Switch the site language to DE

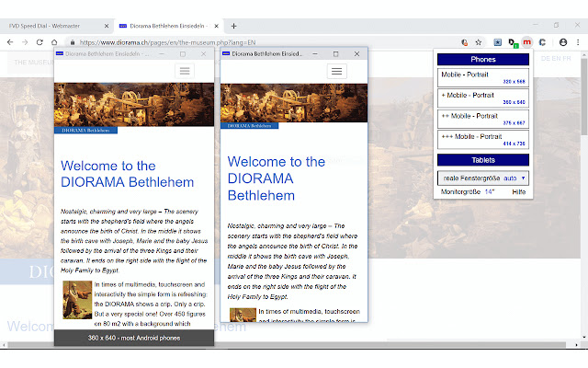click(x=545, y=59)
